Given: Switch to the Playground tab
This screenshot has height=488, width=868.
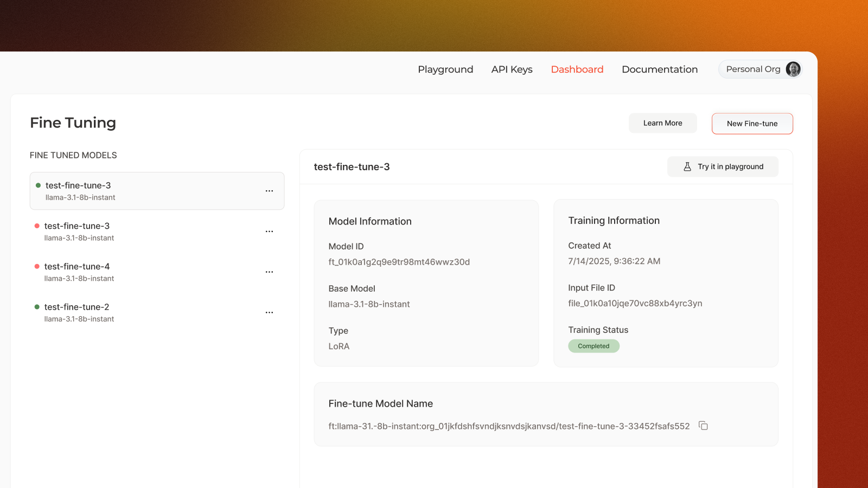Looking at the screenshot, I should coord(445,69).
